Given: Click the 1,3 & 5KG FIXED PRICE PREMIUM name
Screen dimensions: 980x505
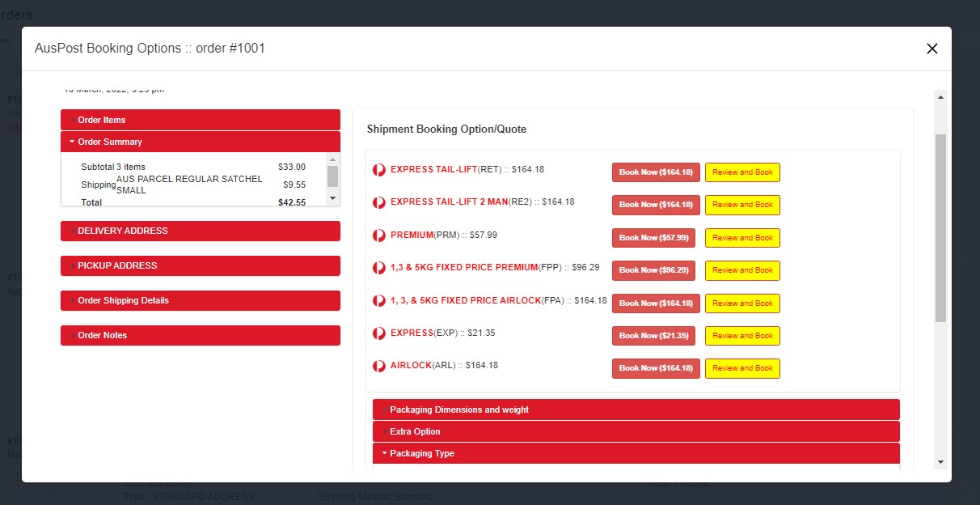Looking at the screenshot, I should [x=464, y=267].
